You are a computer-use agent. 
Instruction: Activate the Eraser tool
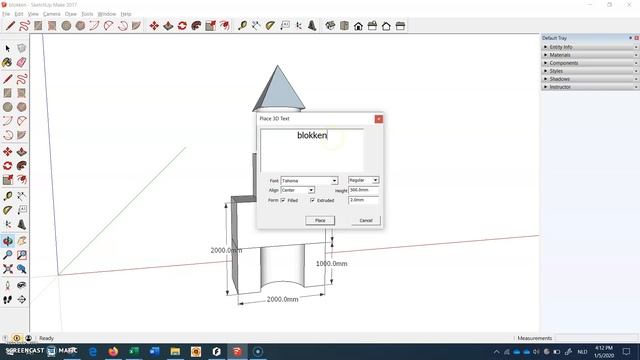22,62
